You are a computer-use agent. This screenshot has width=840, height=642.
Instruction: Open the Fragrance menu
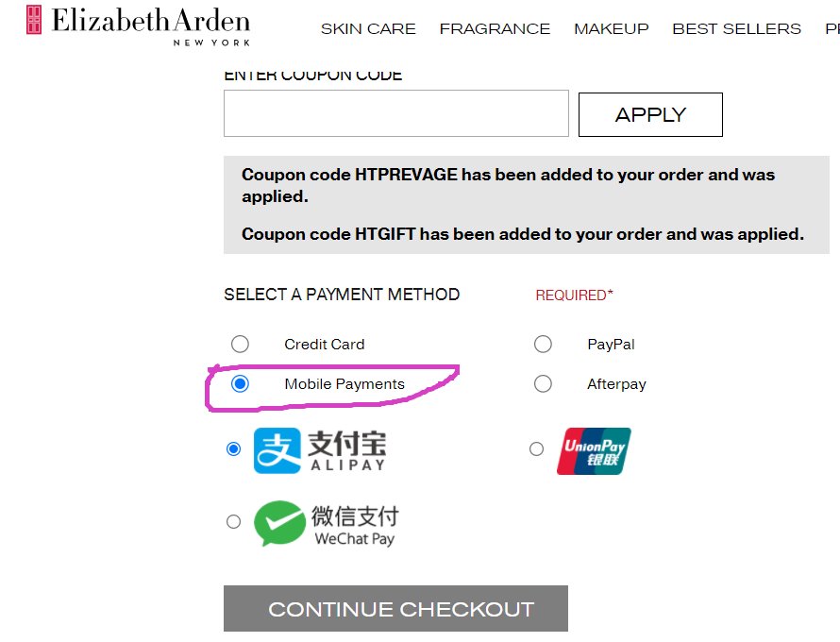[495, 29]
